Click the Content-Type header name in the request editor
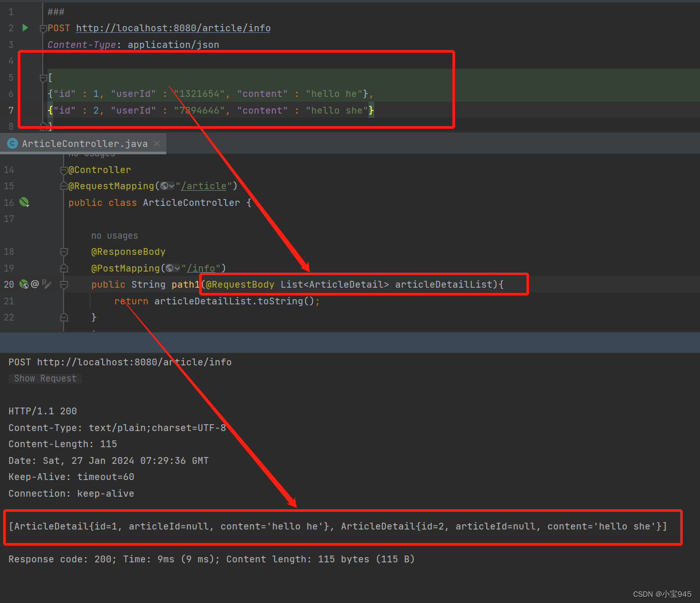Image resolution: width=700 pixels, height=603 pixels. (82, 45)
